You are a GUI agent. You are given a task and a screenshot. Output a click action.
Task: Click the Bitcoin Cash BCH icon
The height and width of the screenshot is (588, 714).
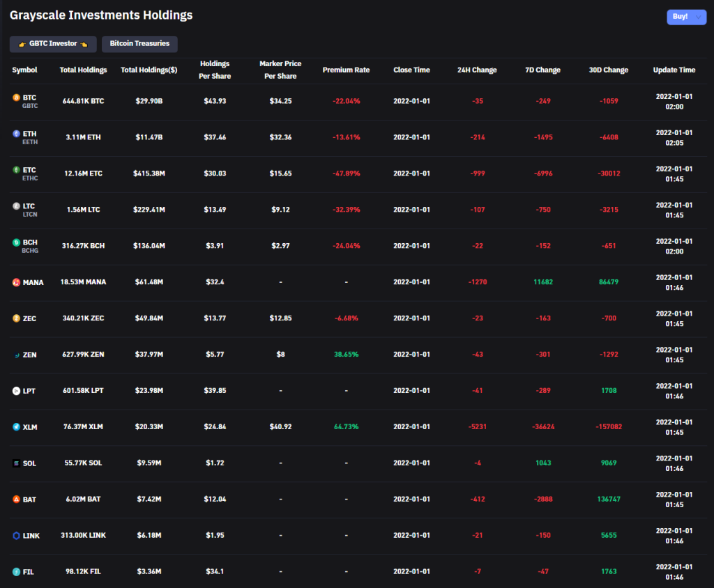(17, 242)
